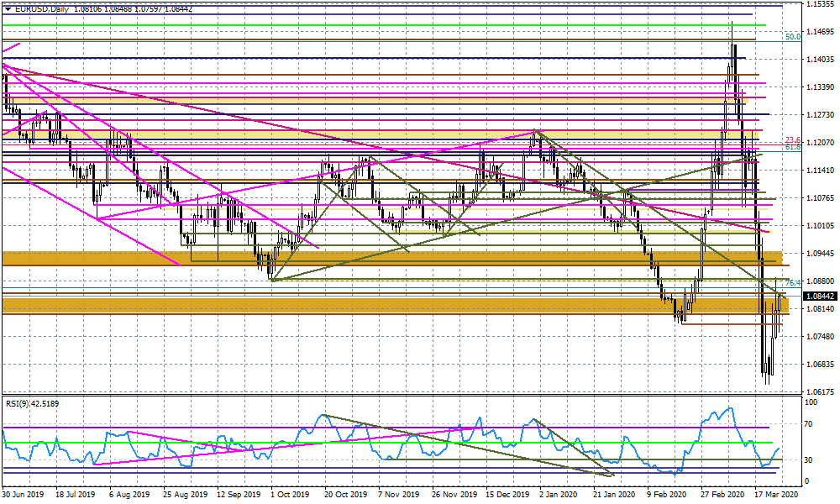Click the 2 Jan 2020 date label
The image size is (840, 504).
[559, 494]
